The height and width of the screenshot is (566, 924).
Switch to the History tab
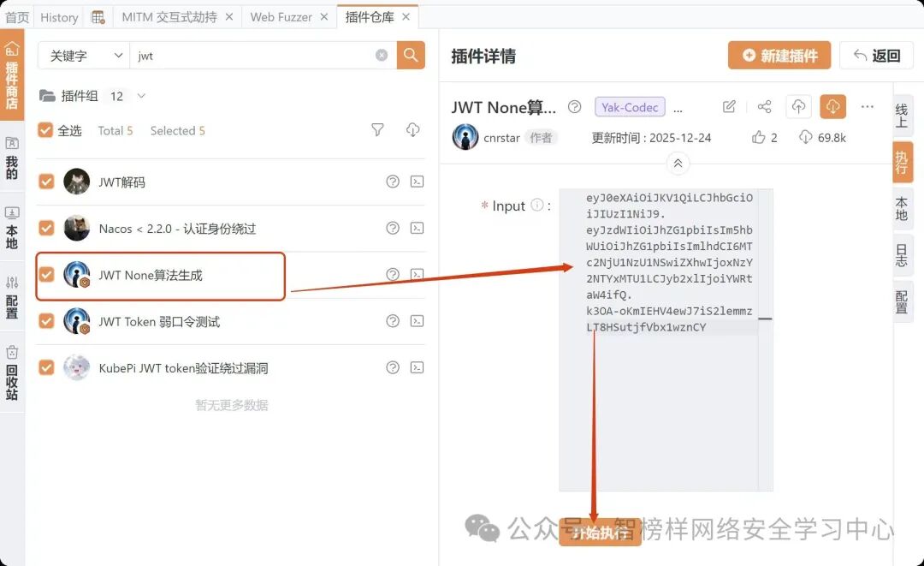(59, 17)
